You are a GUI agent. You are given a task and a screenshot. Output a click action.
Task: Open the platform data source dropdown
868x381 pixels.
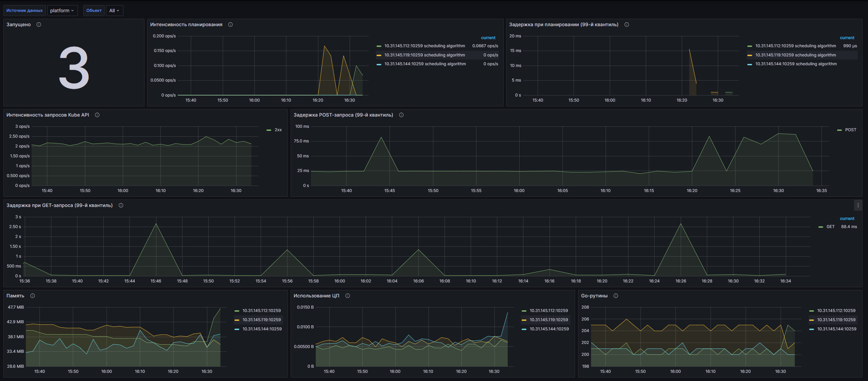(62, 11)
